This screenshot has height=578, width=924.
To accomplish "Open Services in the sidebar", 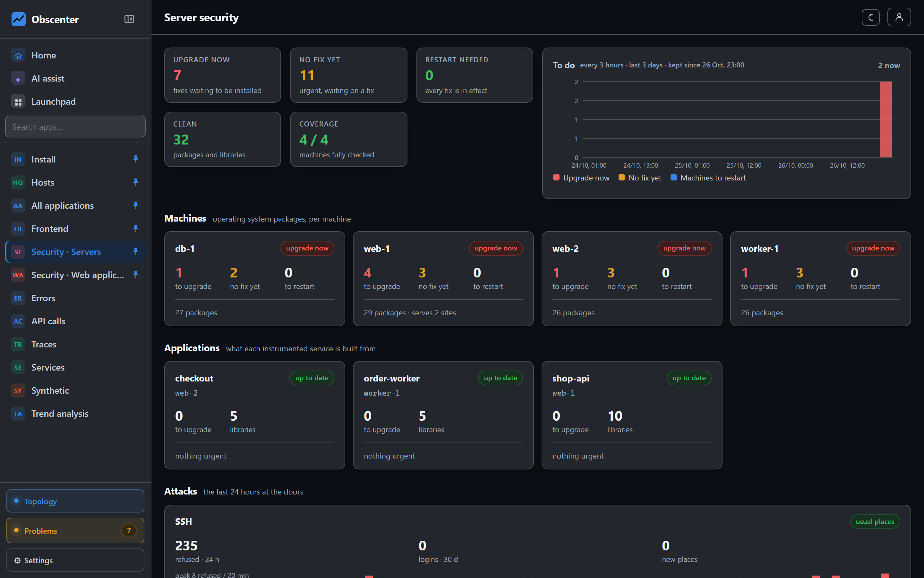I will tap(75, 367).
